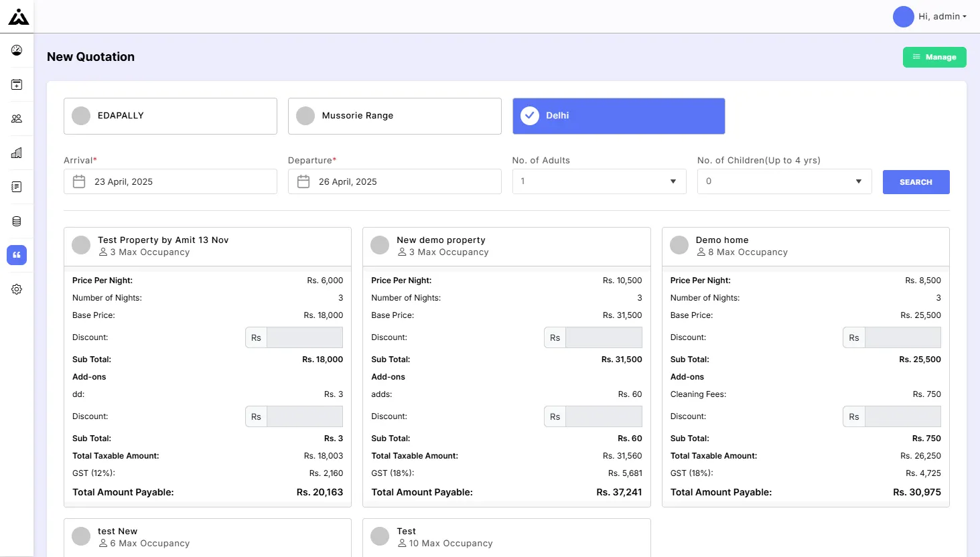Viewport: 980px width, 557px height.
Task: Select the EDAPALLY location option
Action: [170, 116]
